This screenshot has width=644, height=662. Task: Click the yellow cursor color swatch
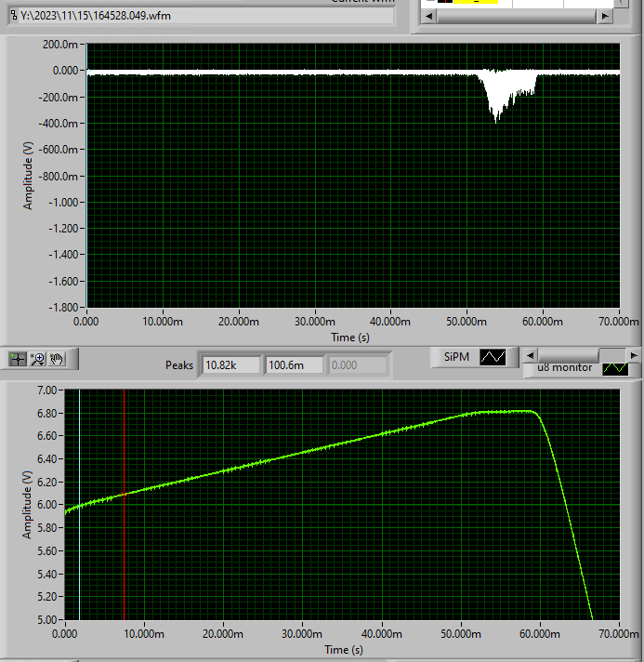click(476, 1)
